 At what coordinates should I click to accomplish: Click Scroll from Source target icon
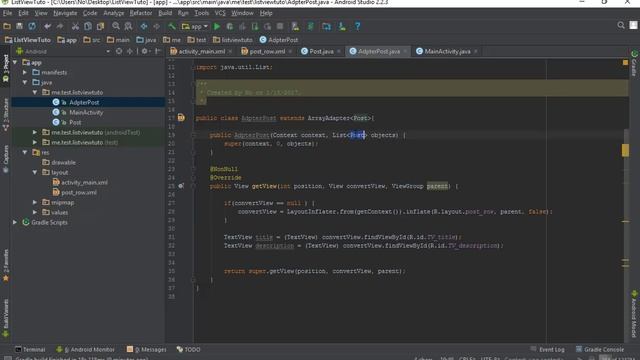pos(119,51)
